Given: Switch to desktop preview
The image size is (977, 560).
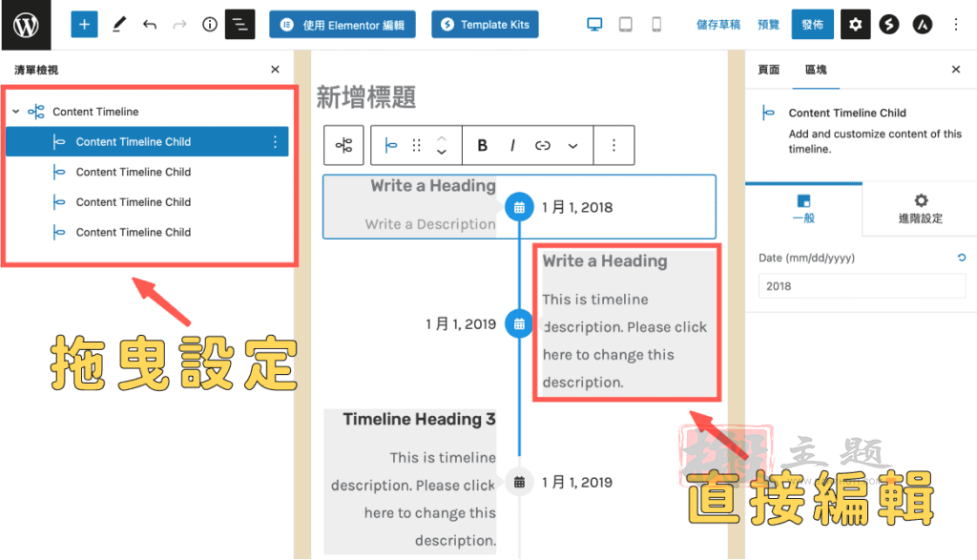Looking at the screenshot, I should point(594,25).
